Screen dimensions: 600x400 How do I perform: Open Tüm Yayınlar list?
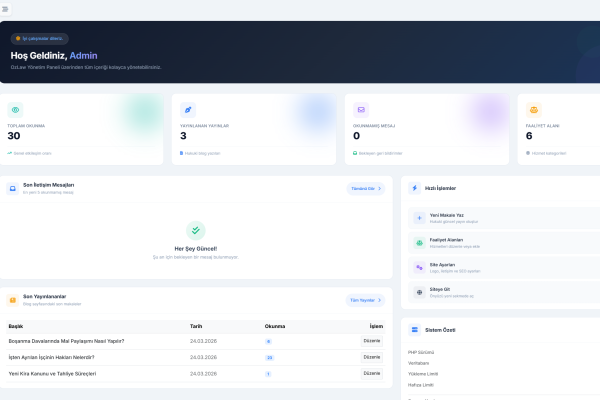365,300
